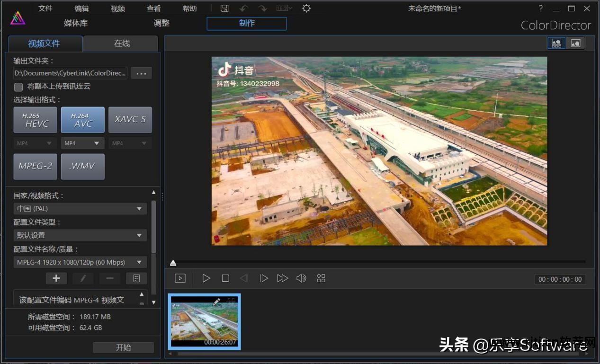Browse output folder with the ... button
Viewport: 600px width, 364px height.
[141, 73]
